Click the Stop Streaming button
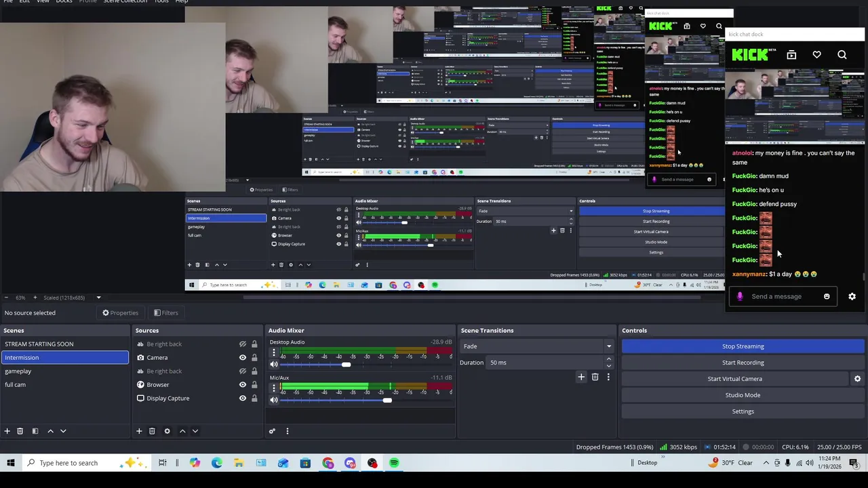The height and width of the screenshot is (488, 868). point(743,346)
